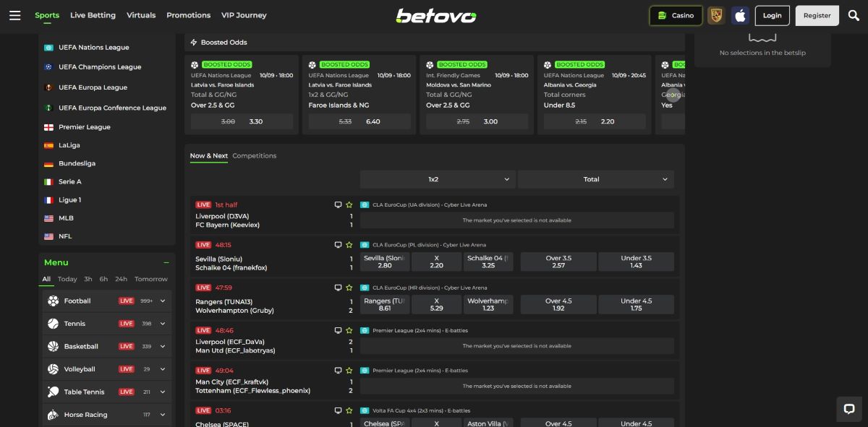
Task: Open NFL in sidebar
Action: pyautogui.click(x=65, y=236)
